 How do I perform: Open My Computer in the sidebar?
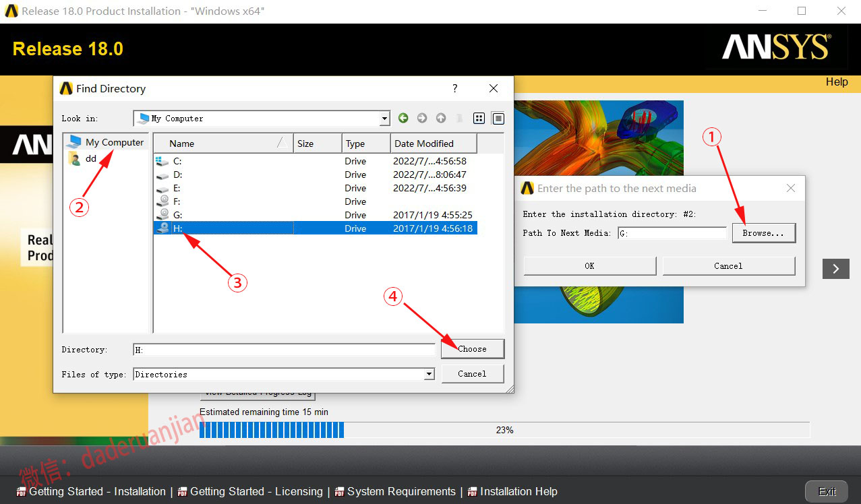tap(106, 142)
